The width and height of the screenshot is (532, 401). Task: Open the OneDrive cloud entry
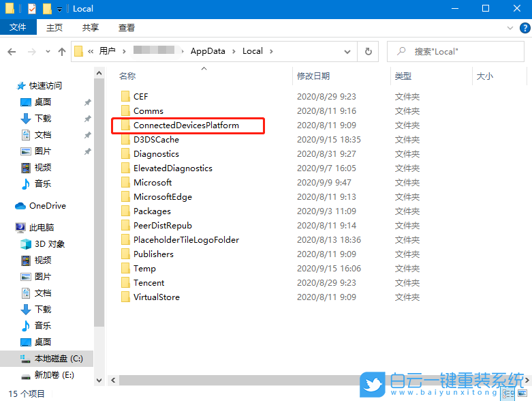[x=41, y=206]
